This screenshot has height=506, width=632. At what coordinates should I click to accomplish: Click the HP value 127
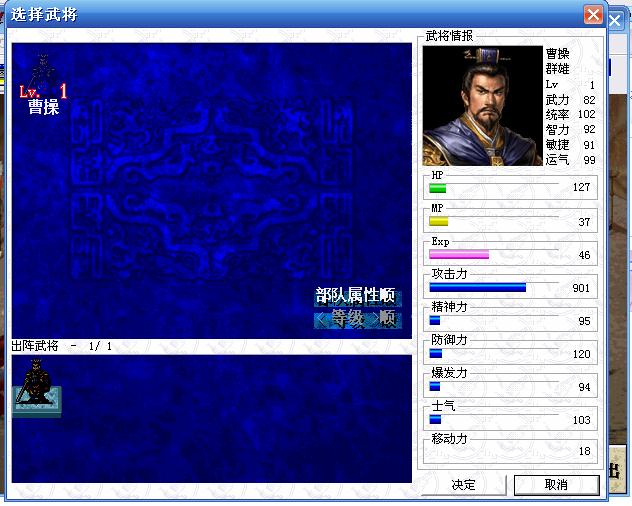pyautogui.click(x=581, y=187)
